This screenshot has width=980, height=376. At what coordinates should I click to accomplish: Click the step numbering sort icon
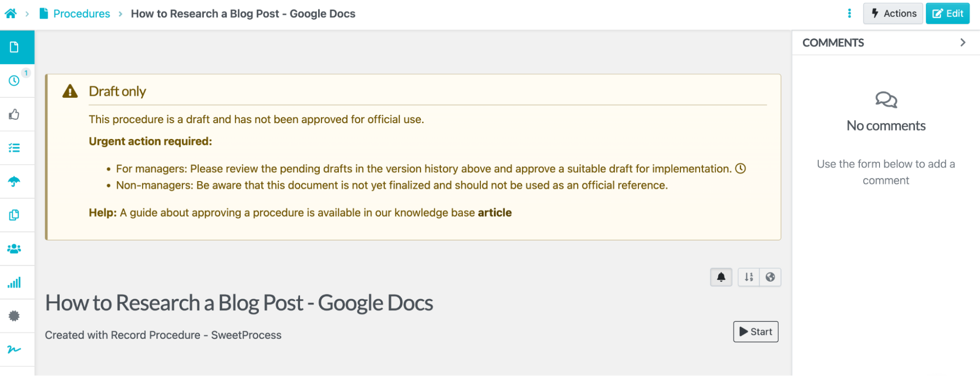coord(749,277)
